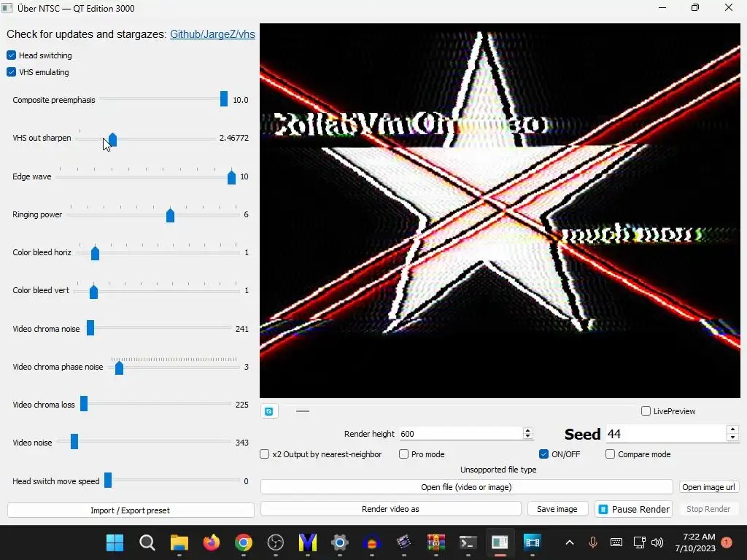Enable x2 Output by nearest-neighbor
Image resolution: width=747 pixels, height=560 pixels.
pos(264,454)
